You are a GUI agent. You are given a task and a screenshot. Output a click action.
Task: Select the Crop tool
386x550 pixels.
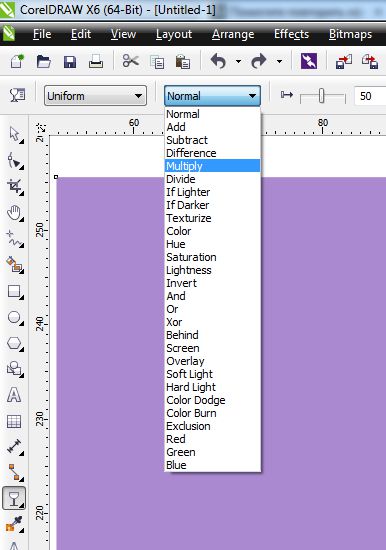(15, 186)
